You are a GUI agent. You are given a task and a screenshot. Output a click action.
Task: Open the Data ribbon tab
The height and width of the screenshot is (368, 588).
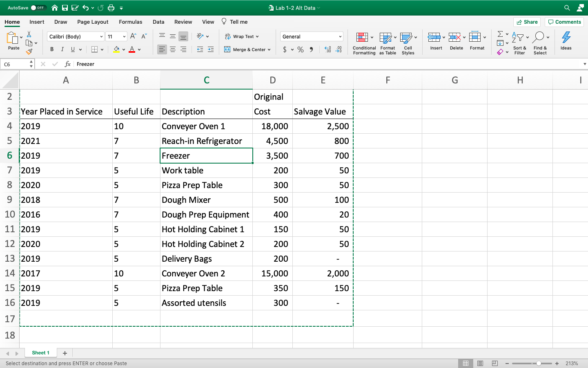pos(158,22)
